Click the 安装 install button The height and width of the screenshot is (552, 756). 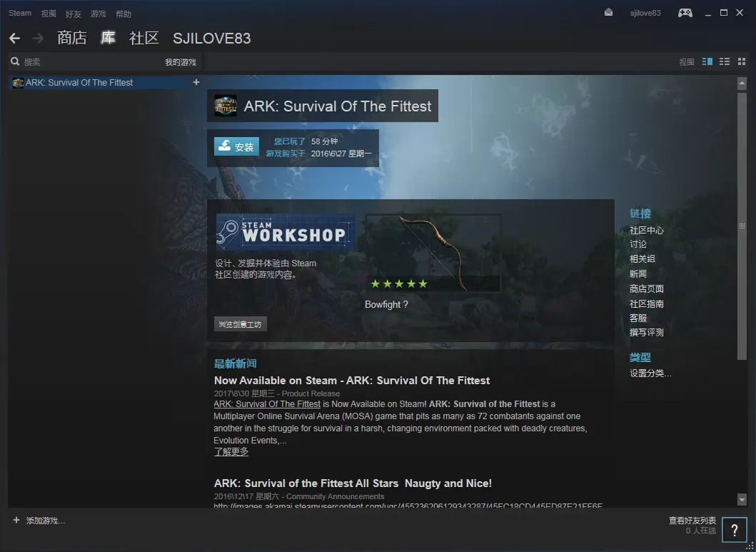(x=237, y=146)
